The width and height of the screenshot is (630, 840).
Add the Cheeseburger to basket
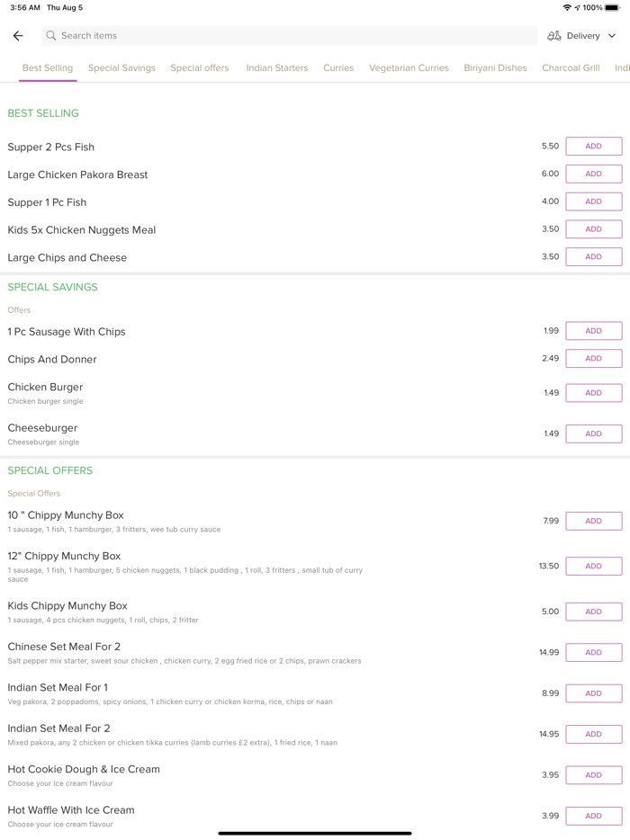(x=593, y=433)
